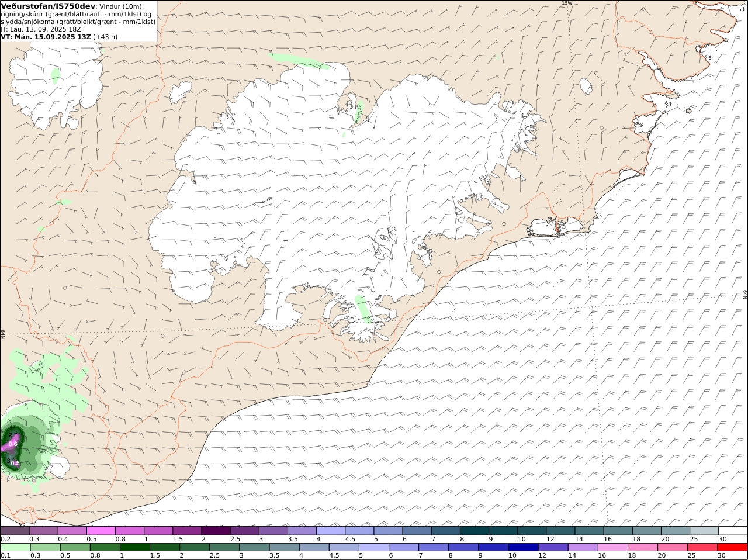Select the 6 swatch in the upper sleet/snow legend
The height and width of the screenshot is (560, 748).
point(417,531)
